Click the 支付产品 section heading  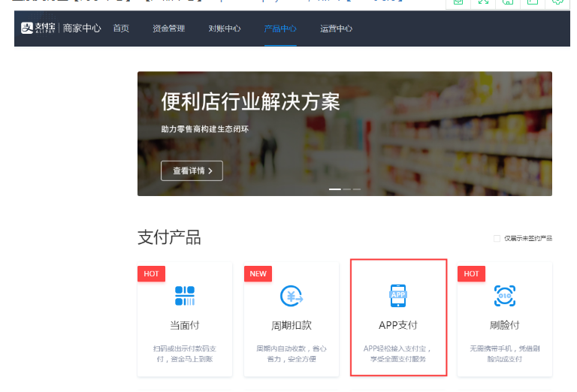pyautogui.click(x=169, y=237)
